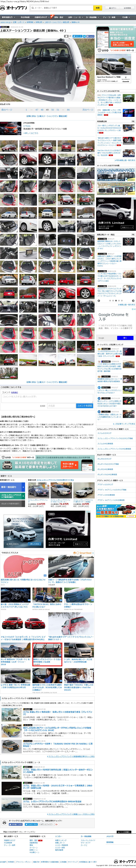The width and height of the screenshot is (136, 868).
Task: Focus the メーカー、車種 search field
Action: coord(62,8)
